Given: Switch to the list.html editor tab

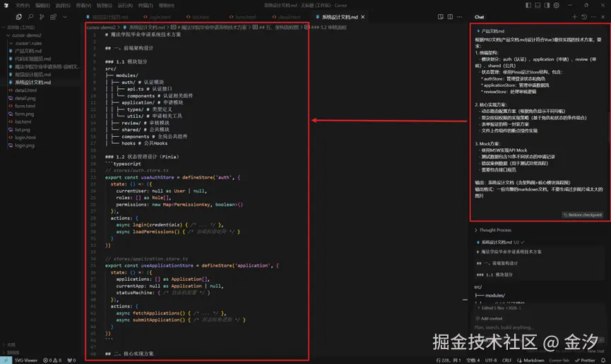Looking at the screenshot, I should (198, 17).
